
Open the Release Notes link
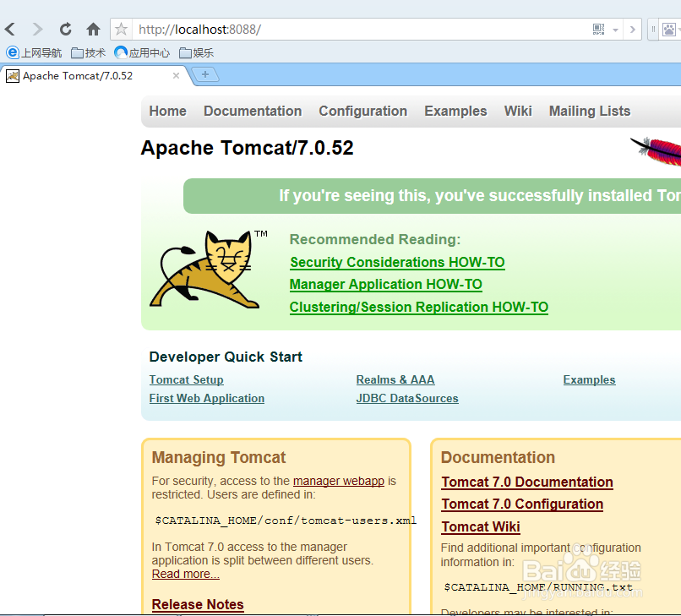pos(198,605)
